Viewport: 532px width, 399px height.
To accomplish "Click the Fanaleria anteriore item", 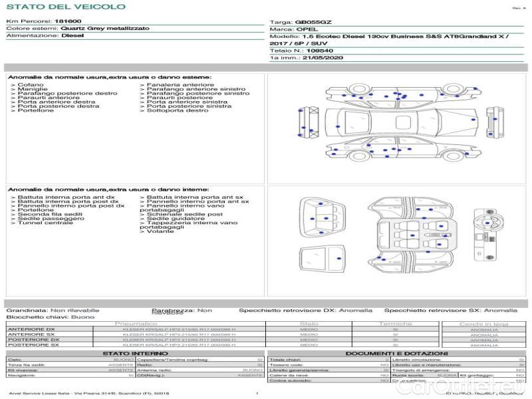I will 177,84.
